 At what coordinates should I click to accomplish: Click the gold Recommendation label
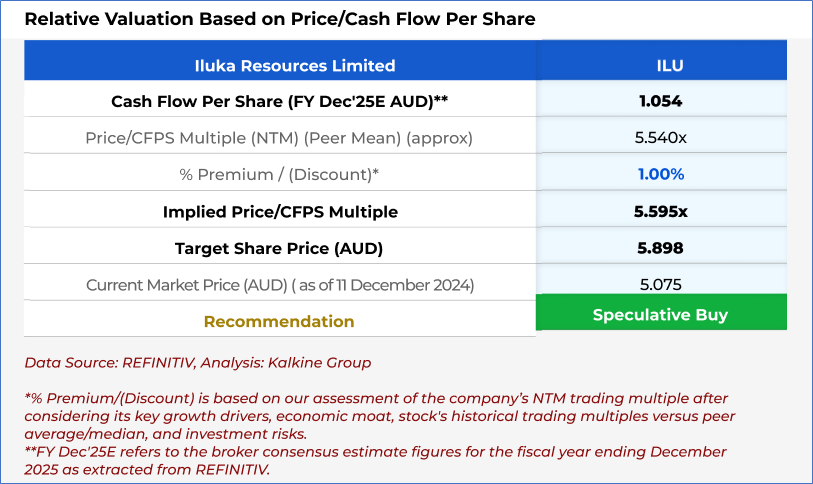[x=279, y=322]
